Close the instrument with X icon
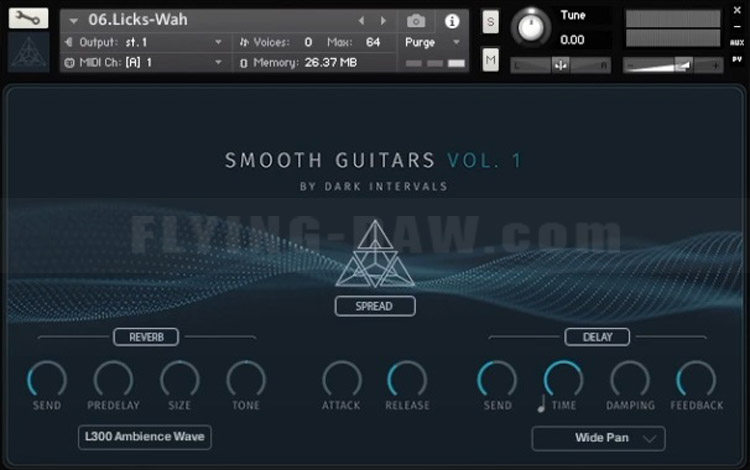The image size is (750, 470). tap(737, 10)
